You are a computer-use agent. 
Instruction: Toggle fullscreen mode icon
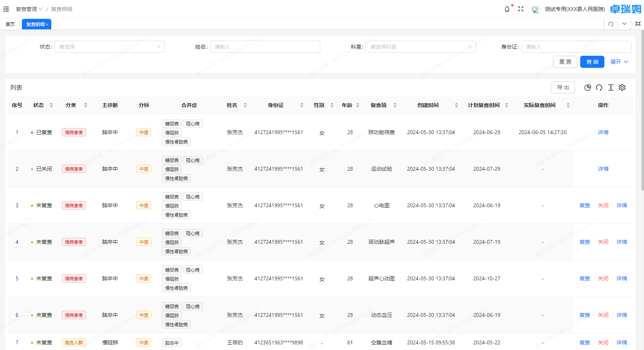coord(521,9)
